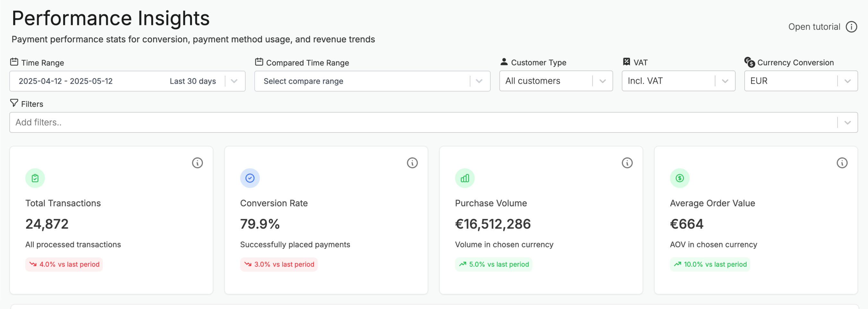This screenshot has width=868, height=309.
Task: Click the dollar coin Average Order Value icon
Action: (x=679, y=178)
